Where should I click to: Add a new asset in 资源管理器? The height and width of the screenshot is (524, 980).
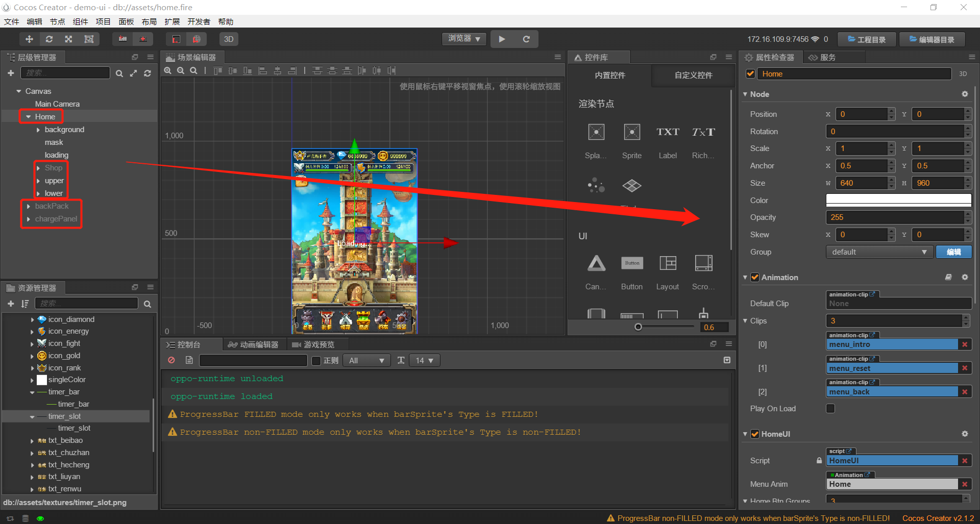click(x=11, y=304)
